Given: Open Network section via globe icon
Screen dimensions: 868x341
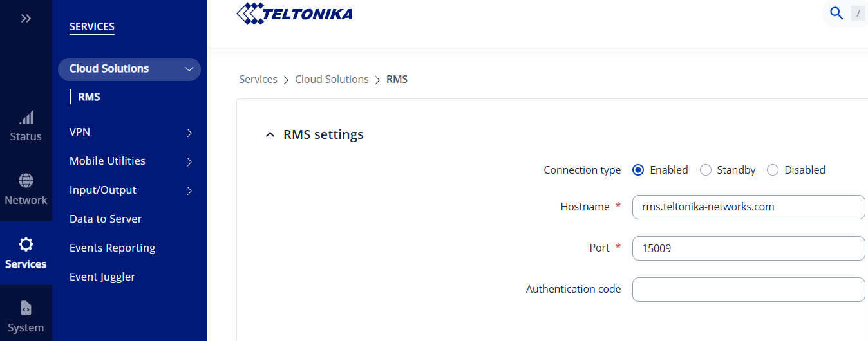Looking at the screenshot, I should pyautogui.click(x=26, y=181).
